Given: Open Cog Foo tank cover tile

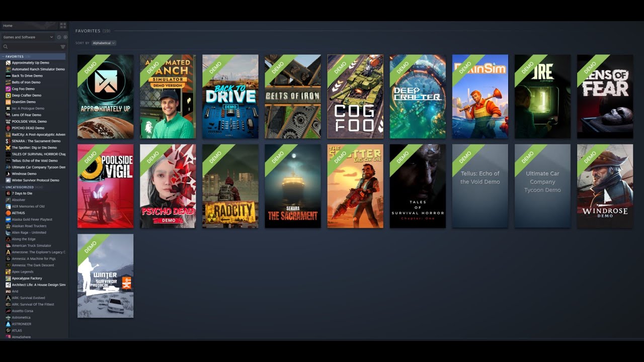Looking at the screenshot, I should [x=355, y=97].
